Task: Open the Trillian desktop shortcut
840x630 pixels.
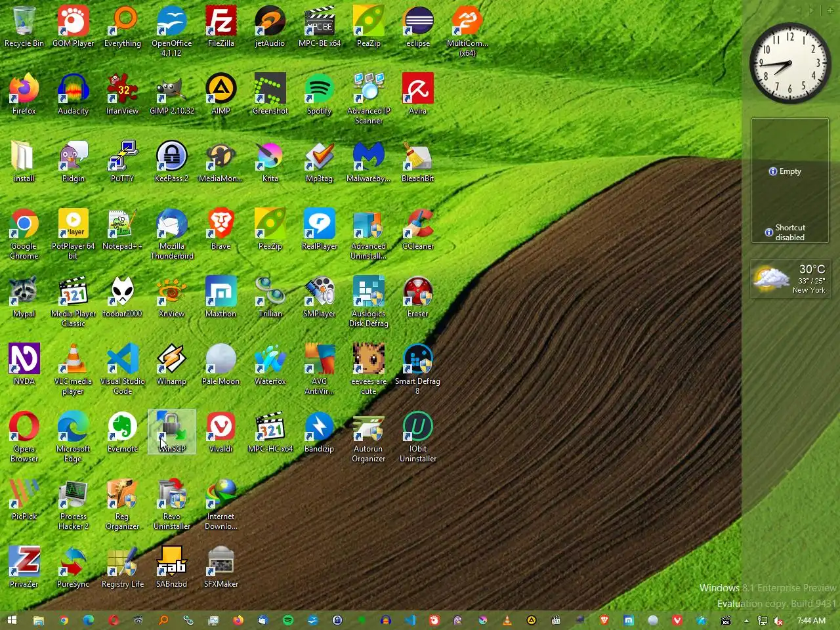Action: tap(270, 297)
